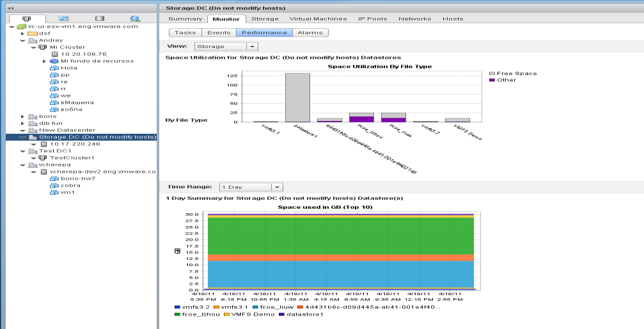This screenshot has height=329, width=644.
Task: Click the VM icon next to we
Action: pyautogui.click(x=54, y=95)
